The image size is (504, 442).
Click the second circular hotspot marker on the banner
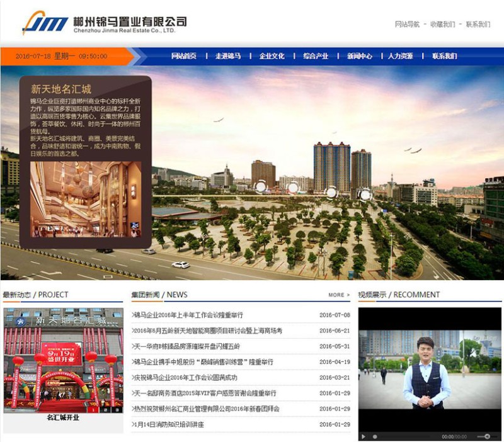(x=293, y=188)
